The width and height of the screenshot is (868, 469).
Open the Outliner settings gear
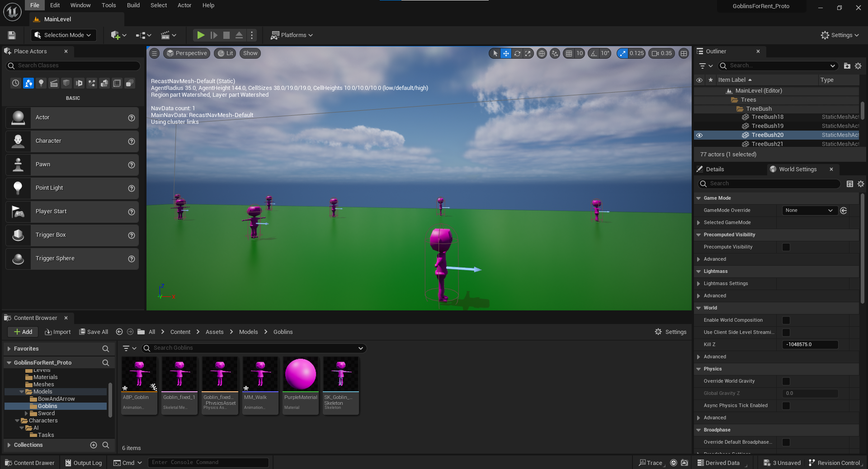(858, 66)
